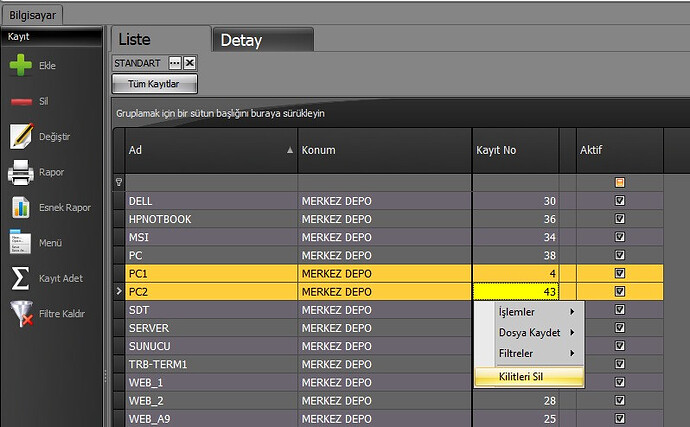Select the SERVER row name cell
690x427 pixels.
pos(211,328)
